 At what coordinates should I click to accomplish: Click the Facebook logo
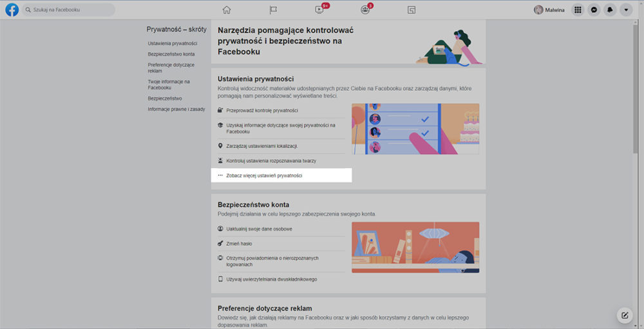pos(12,10)
